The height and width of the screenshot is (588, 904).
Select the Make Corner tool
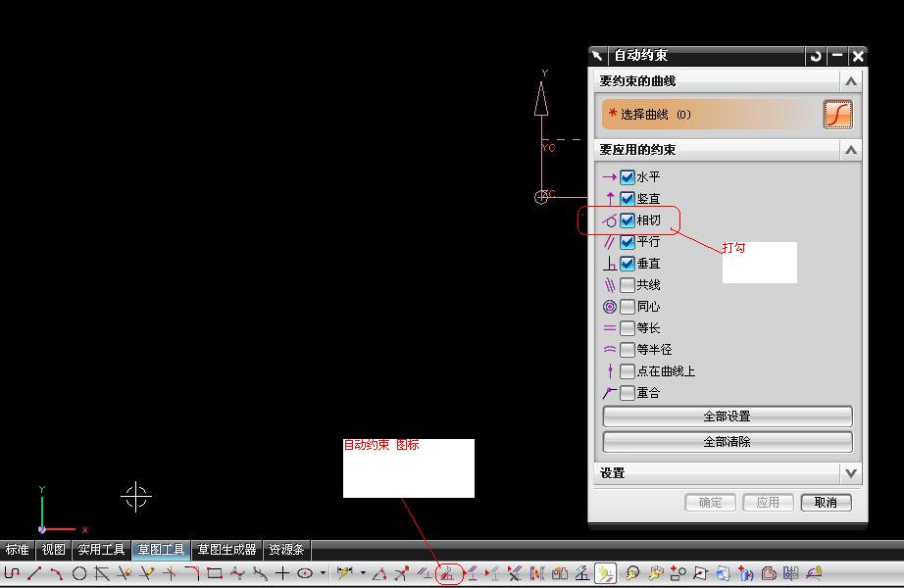coord(170,573)
